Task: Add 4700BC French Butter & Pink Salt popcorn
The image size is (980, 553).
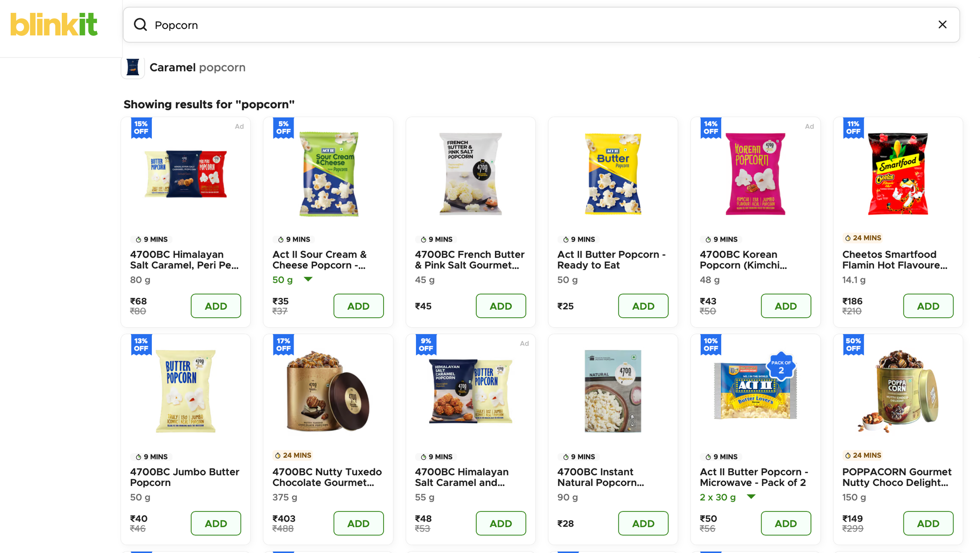Action: tap(500, 306)
